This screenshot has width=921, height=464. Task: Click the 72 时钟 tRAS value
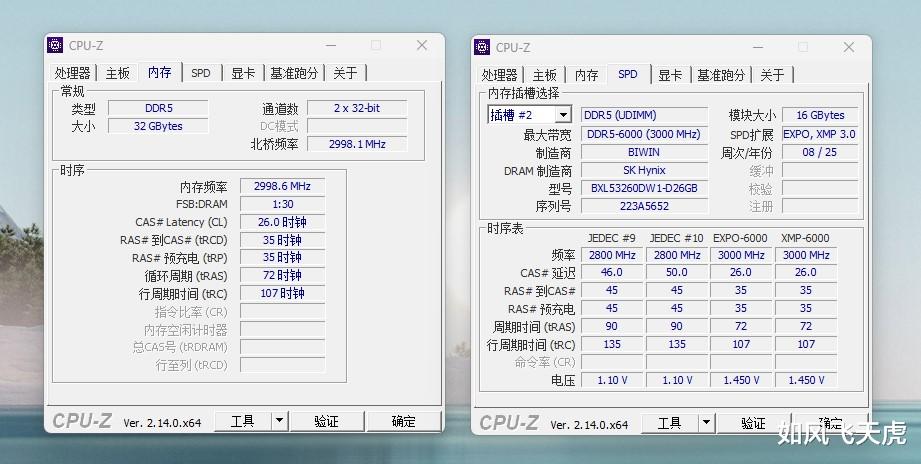(283, 275)
